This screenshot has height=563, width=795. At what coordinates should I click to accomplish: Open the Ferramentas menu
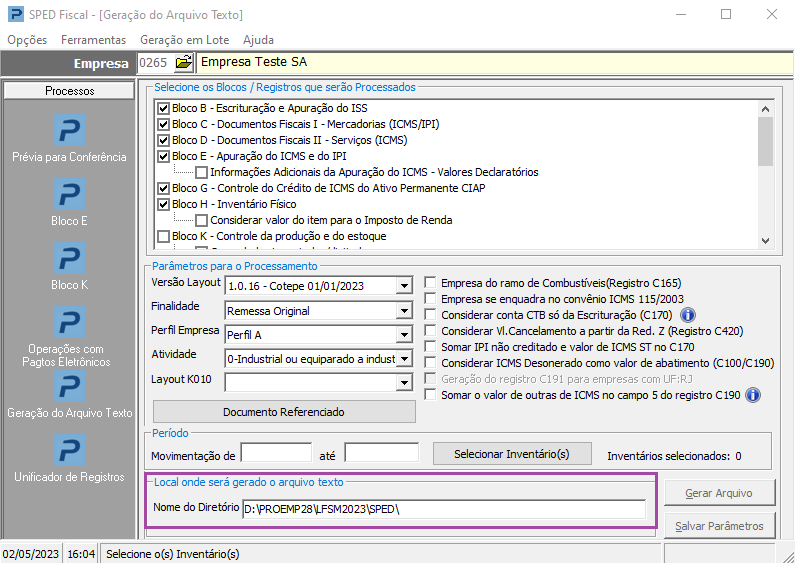coord(93,40)
